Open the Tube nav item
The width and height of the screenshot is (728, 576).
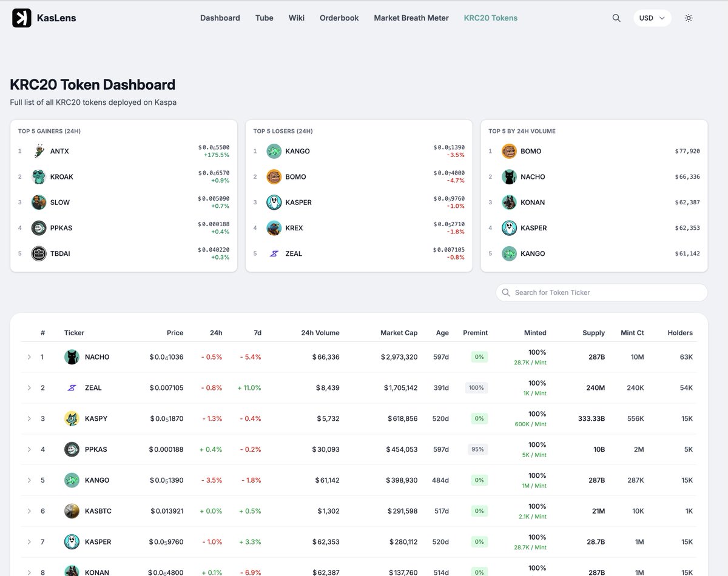[265, 18]
